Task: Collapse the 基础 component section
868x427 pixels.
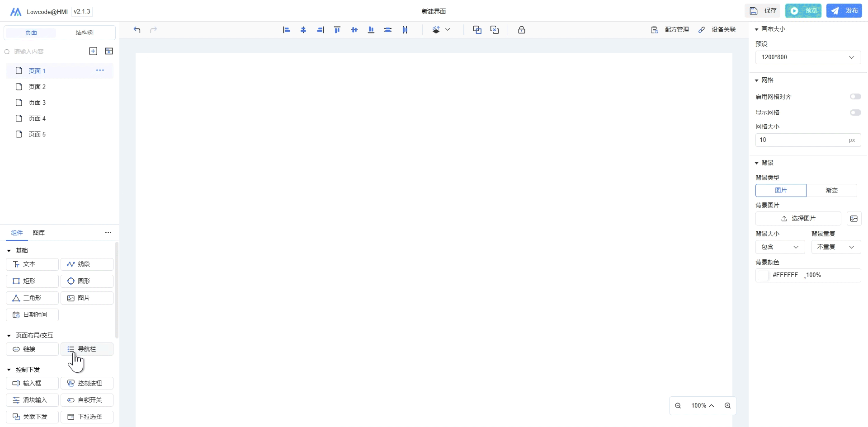Action: pyautogui.click(x=9, y=251)
